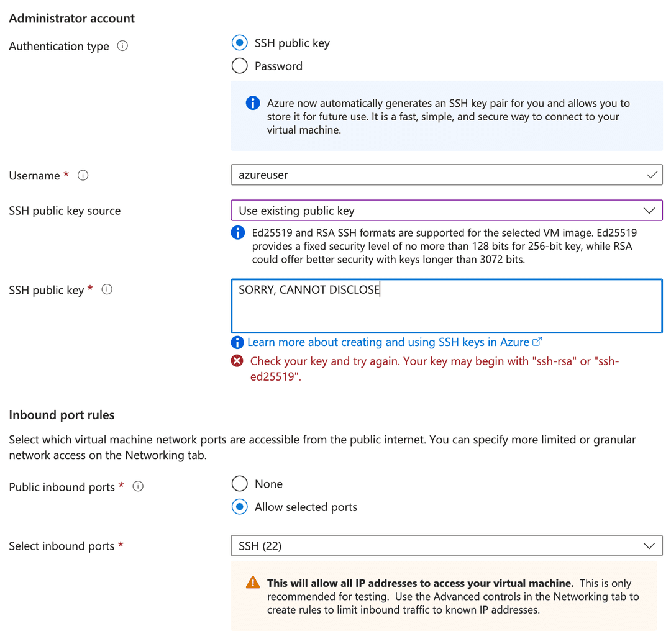Click info icon next to Username
Screen dimensions: 671x644
(x=83, y=175)
